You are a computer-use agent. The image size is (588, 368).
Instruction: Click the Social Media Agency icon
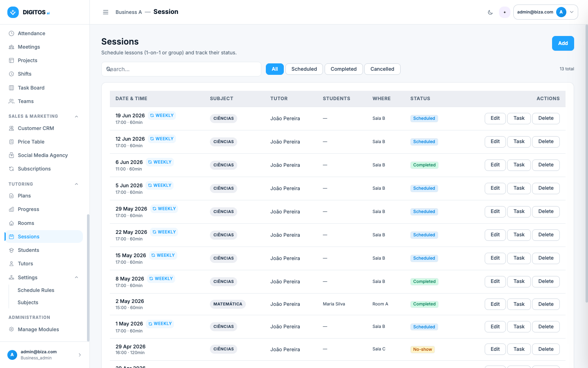pos(11,155)
